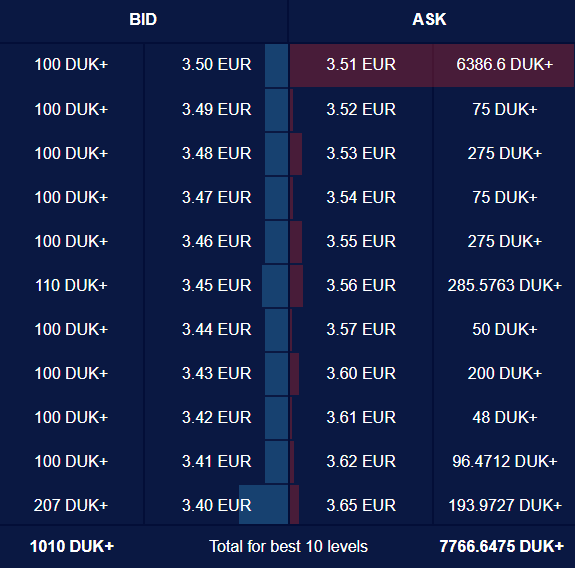Click the BID column header
The height and width of the screenshot is (568, 575).
point(143,19)
